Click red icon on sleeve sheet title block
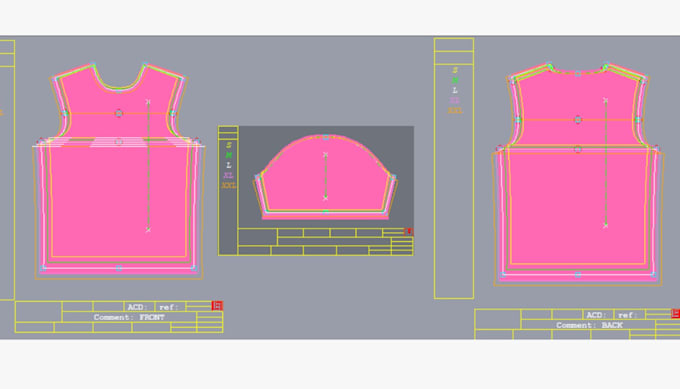680x389 pixels. click(x=408, y=232)
